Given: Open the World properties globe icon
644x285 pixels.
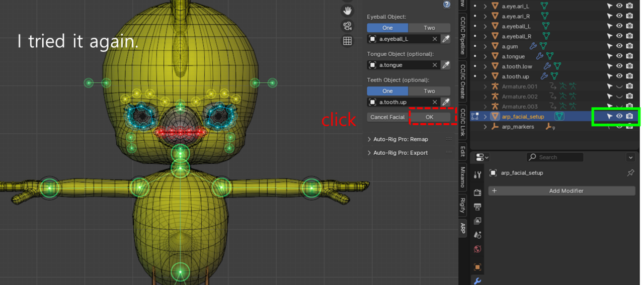Looking at the screenshot, I should [x=477, y=249].
